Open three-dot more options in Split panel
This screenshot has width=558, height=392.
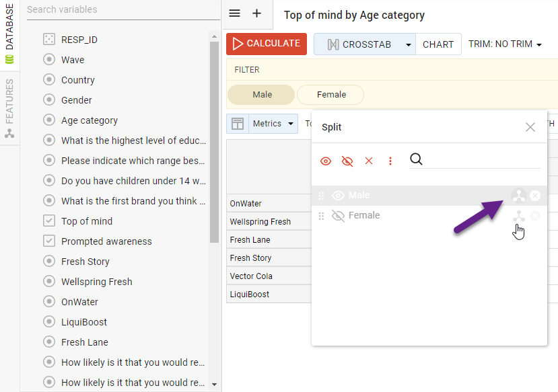pyautogui.click(x=390, y=161)
